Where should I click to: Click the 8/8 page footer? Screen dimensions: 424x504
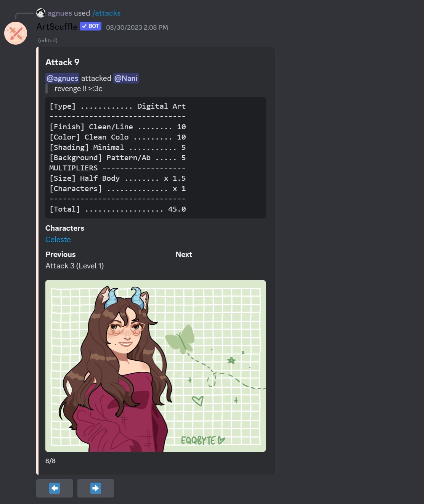[x=50, y=461]
